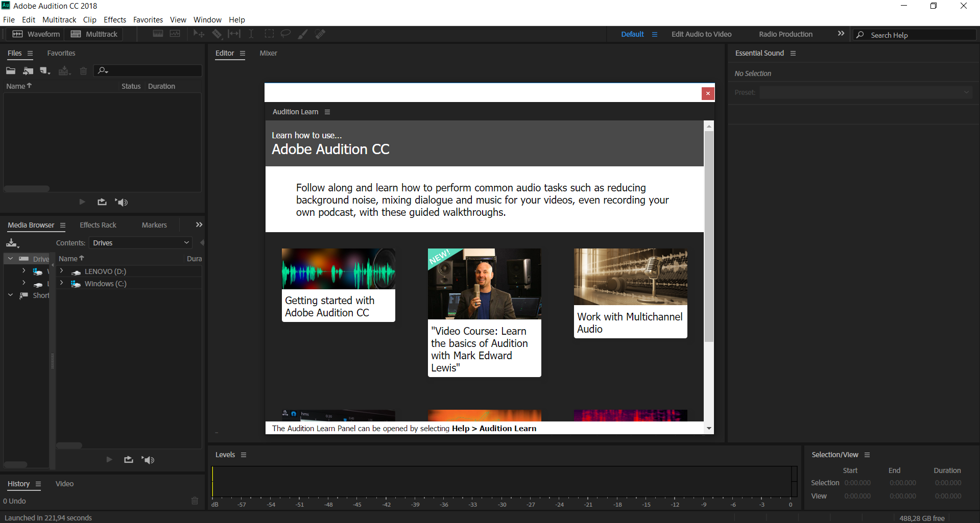Toggle Loop Playback in Media Browser

point(129,460)
